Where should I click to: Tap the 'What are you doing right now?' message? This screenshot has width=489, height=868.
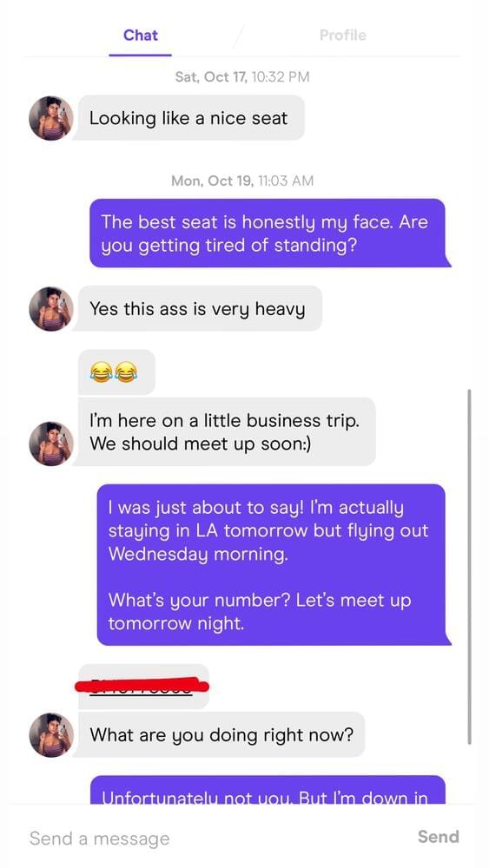click(x=220, y=734)
